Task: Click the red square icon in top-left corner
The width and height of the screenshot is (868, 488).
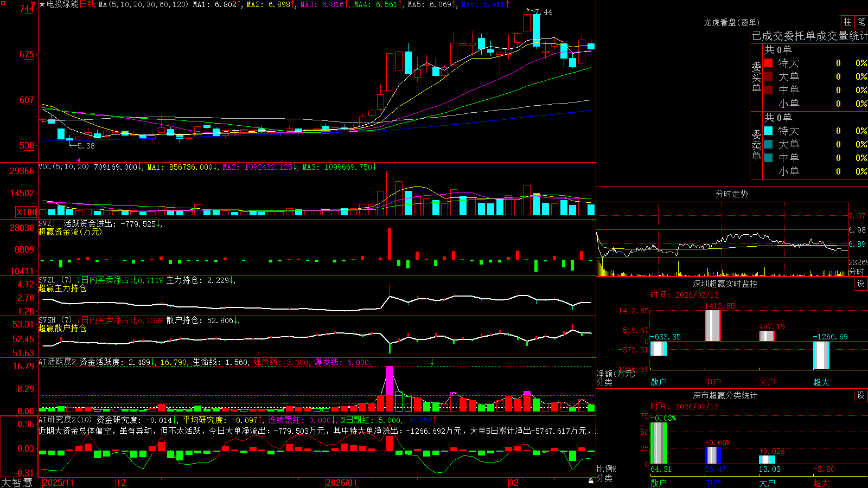Action: tap(3, 3)
